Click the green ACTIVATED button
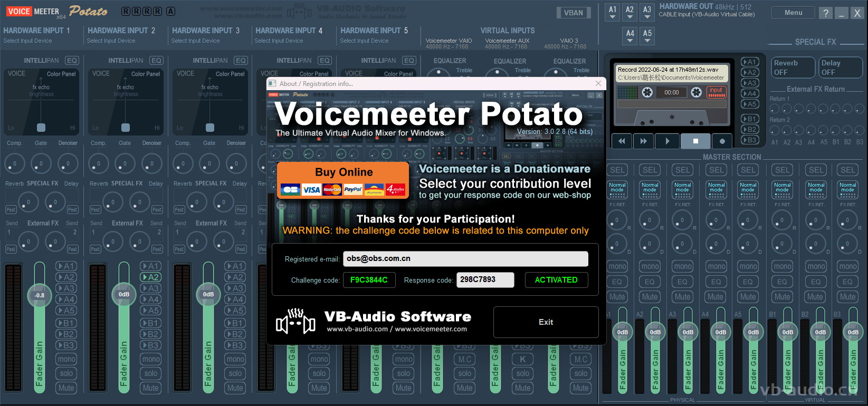868x406 pixels. [556, 280]
